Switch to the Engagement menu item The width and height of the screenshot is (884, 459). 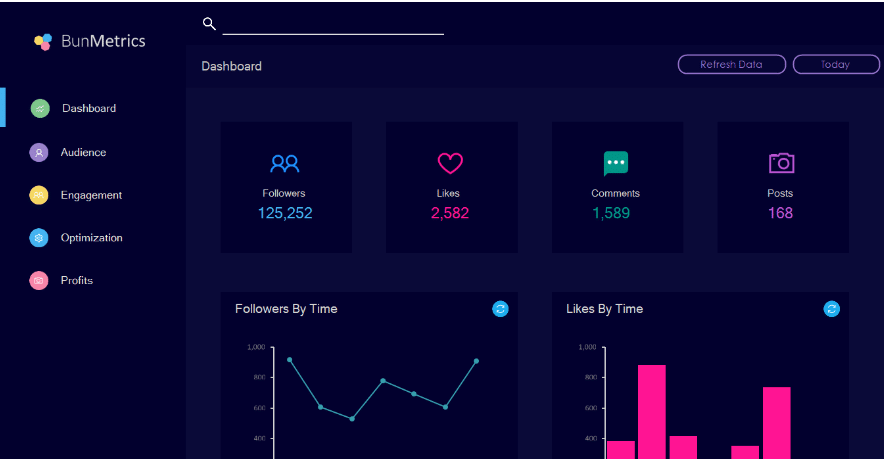pos(91,195)
